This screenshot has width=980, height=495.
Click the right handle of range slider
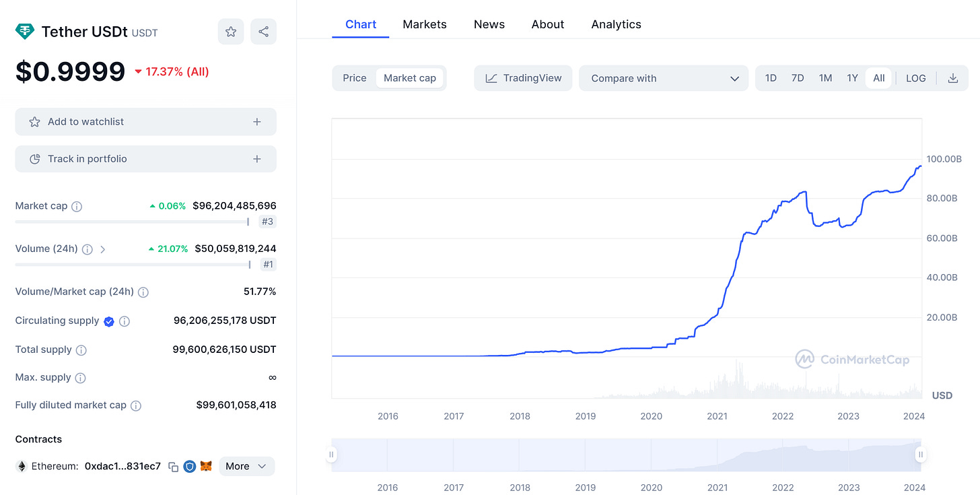[x=920, y=455]
